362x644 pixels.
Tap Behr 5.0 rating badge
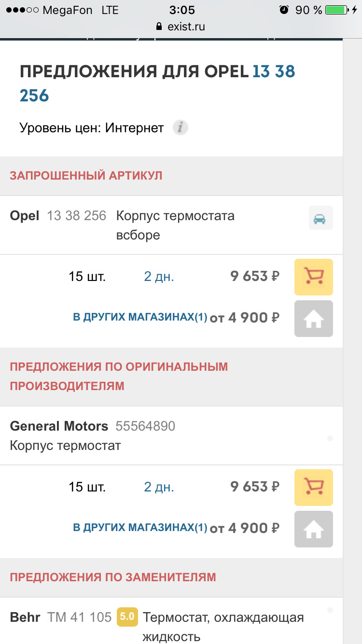(x=127, y=617)
